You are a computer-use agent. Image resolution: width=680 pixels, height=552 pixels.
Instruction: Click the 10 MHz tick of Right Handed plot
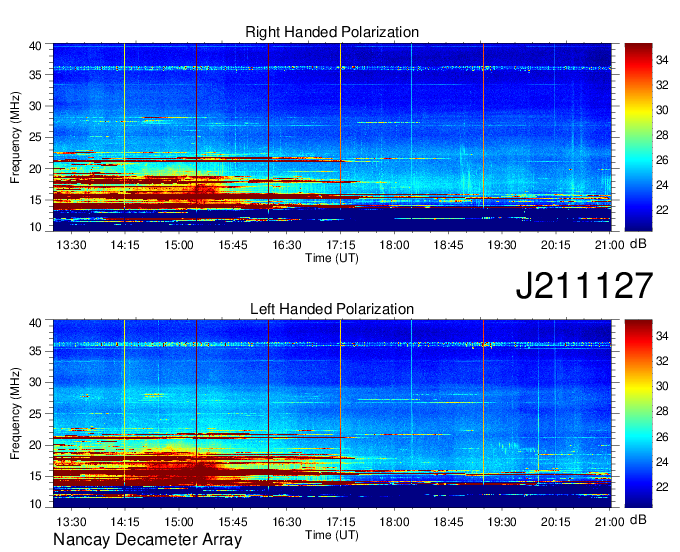[35, 227]
